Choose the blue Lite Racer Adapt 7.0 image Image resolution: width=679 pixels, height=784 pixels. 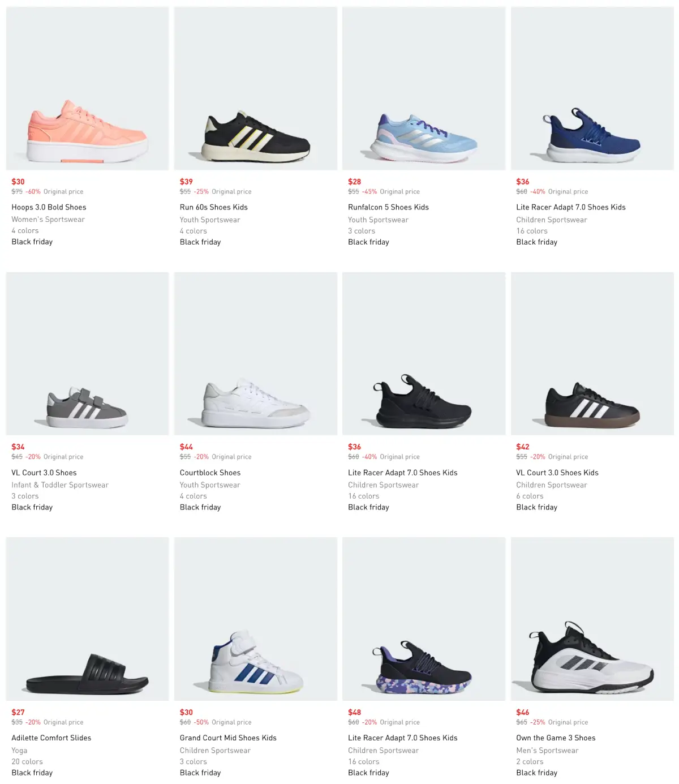[592, 88]
